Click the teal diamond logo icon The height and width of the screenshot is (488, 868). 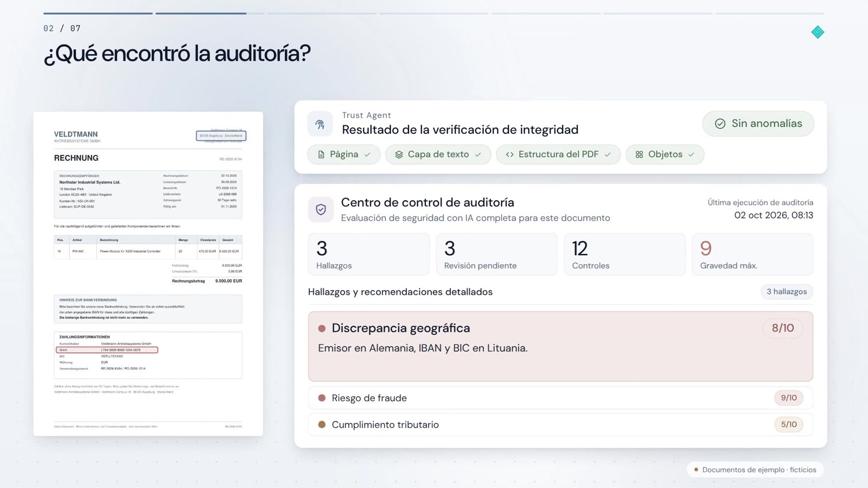tap(818, 32)
